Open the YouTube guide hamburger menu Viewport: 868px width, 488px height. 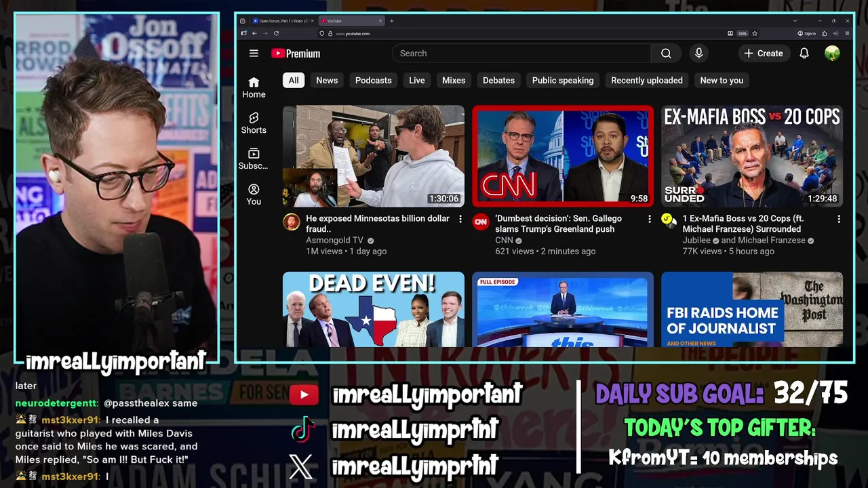pos(254,54)
